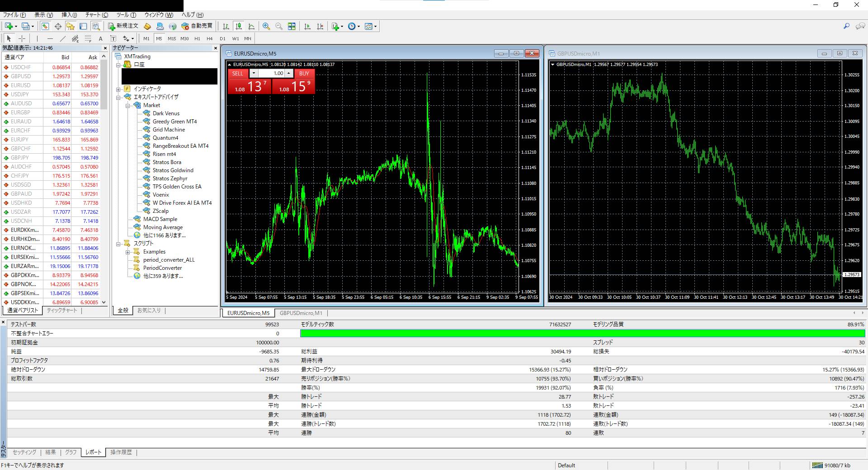The height and width of the screenshot is (470, 868).
Task: Select the cursor arrow tool
Action: pyautogui.click(x=9, y=38)
